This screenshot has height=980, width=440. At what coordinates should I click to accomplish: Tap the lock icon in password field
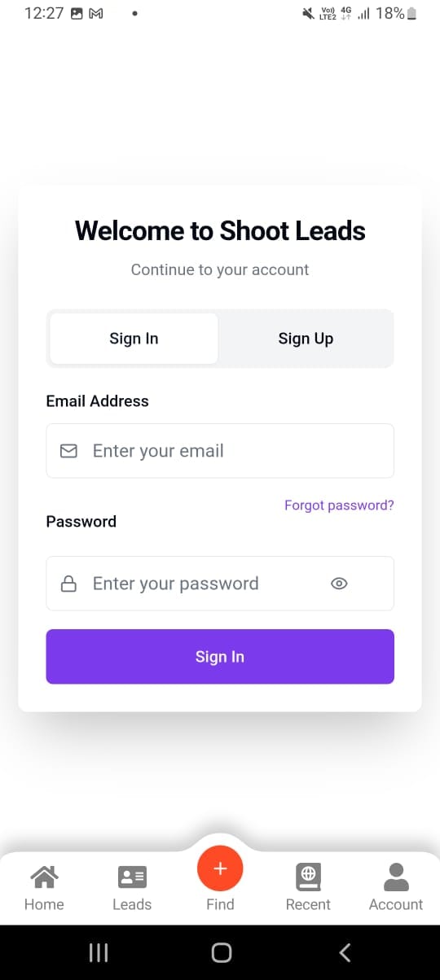coord(69,584)
